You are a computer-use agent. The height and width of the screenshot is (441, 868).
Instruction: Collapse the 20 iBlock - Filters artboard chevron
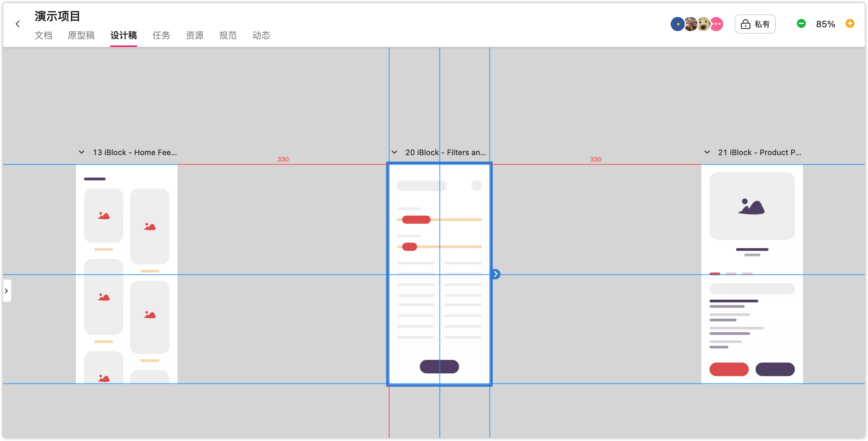point(394,152)
